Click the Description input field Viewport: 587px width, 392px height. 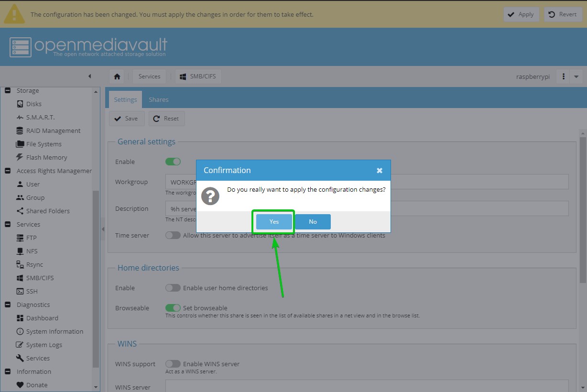click(367, 208)
